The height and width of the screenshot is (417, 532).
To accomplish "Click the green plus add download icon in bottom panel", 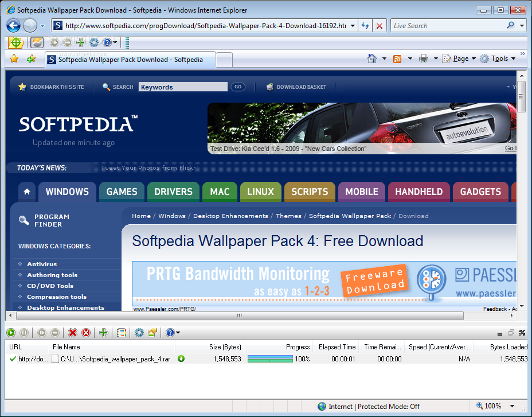I will pyautogui.click(x=104, y=333).
